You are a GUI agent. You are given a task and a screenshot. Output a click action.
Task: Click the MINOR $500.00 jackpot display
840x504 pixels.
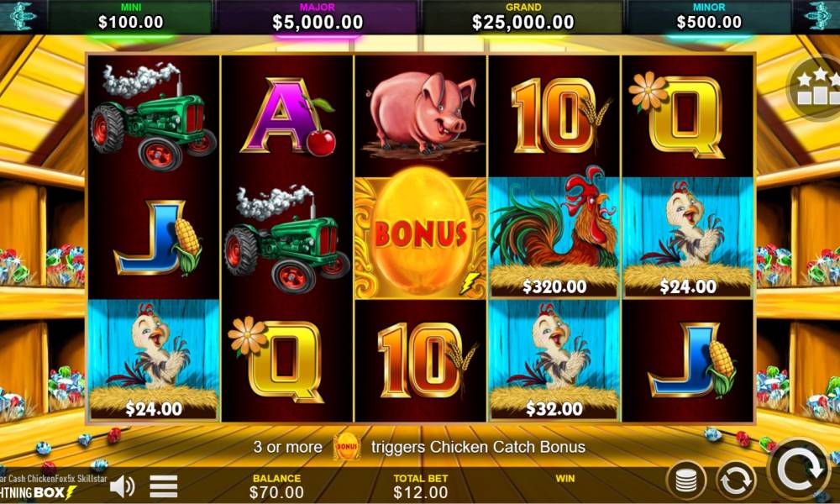[709, 17]
